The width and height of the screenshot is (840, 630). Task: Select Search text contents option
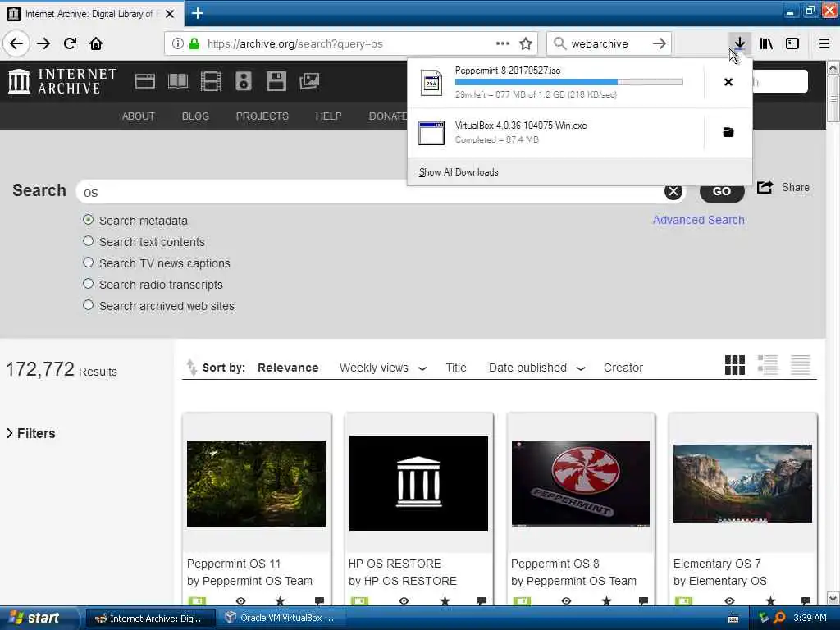89,241
